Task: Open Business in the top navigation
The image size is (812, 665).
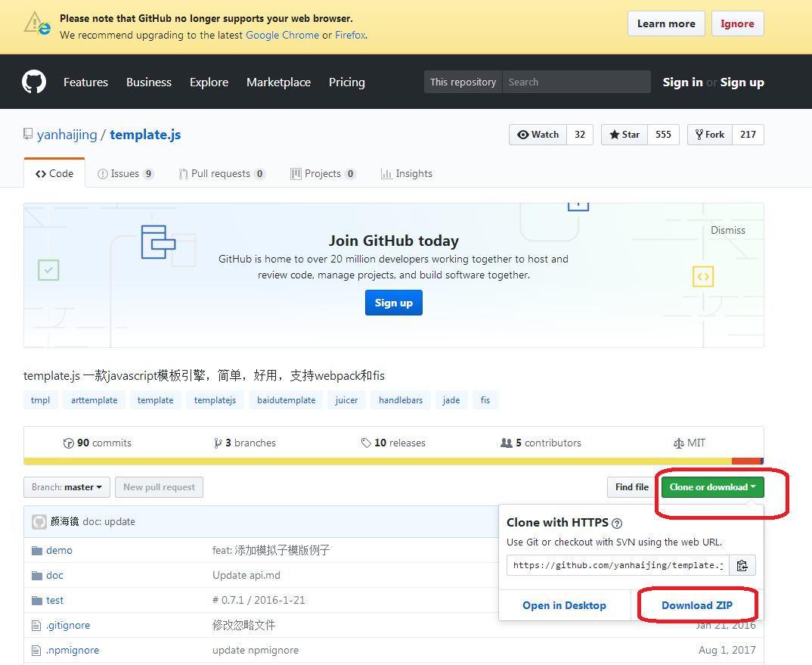Action: pos(149,82)
